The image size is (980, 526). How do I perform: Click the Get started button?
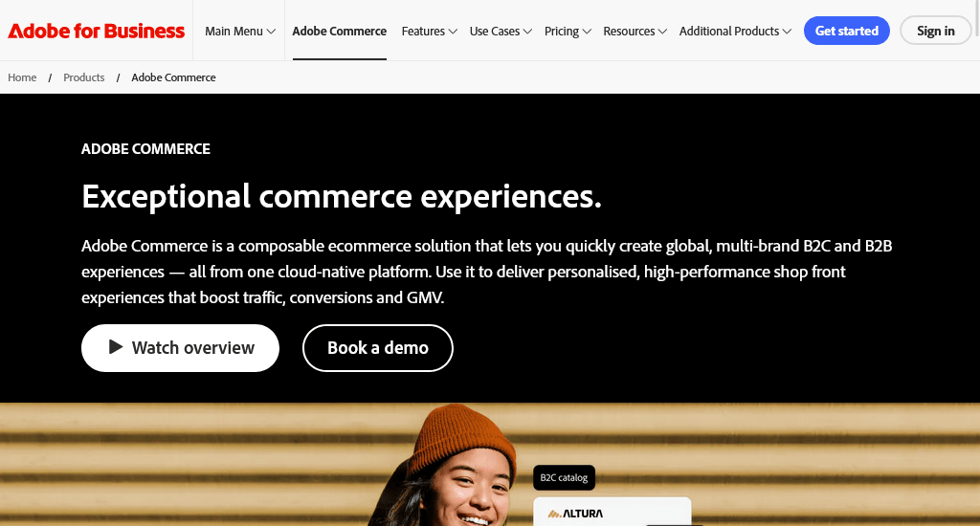pos(846,31)
